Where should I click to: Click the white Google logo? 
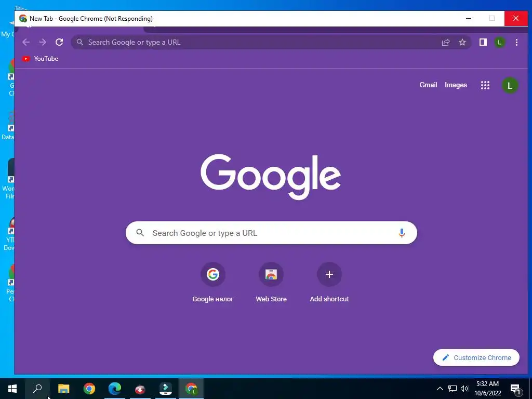pyautogui.click(x=271, y=177)
